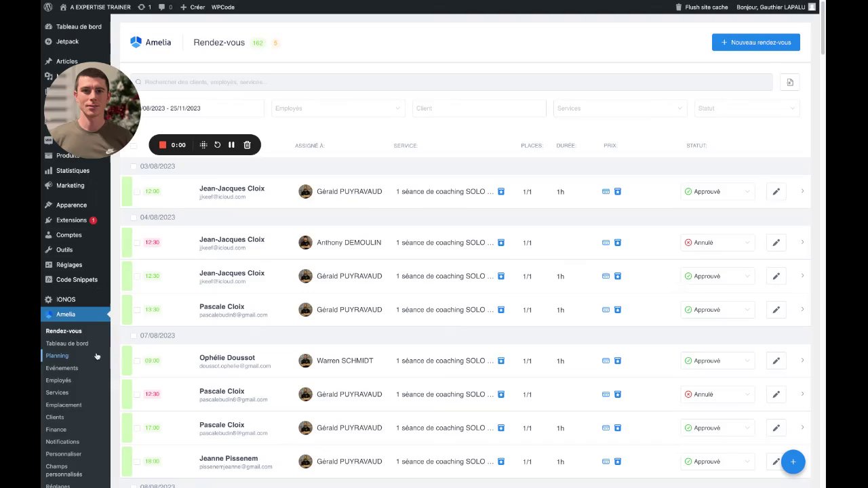868x488 pixels.
Task: Open Evénements in Amelia submenu
Action: pos(62,368)
